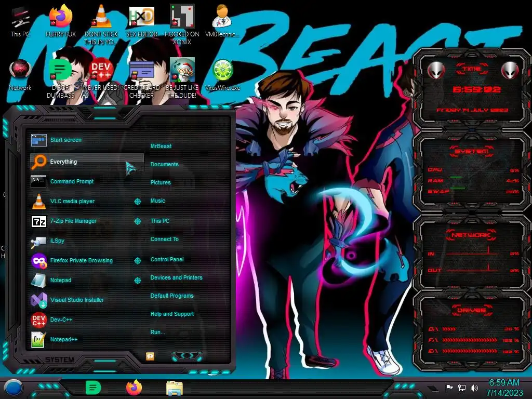The width and height of the screenshot is (532, 399).
Task: Open the VirusWire.exe lime desktop icon
Action: tap(222, 75)
